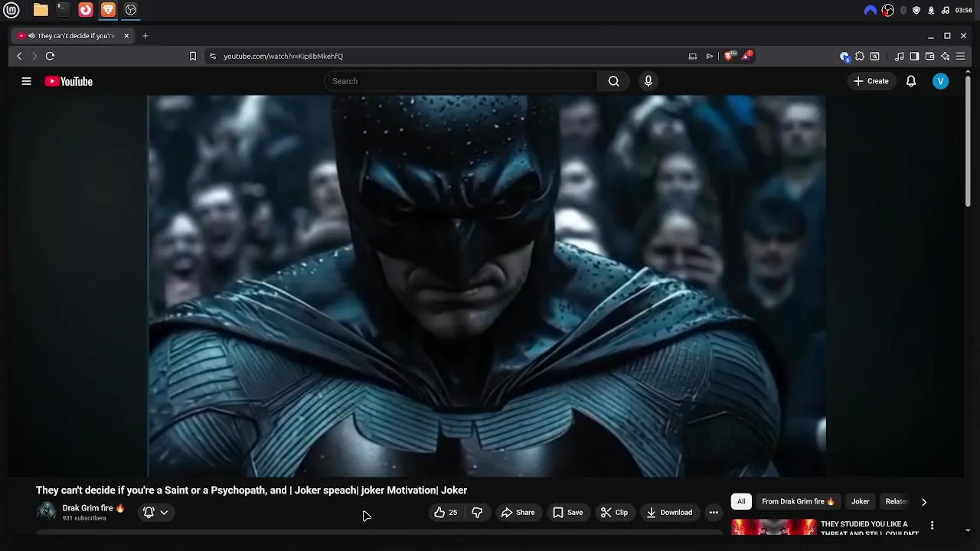This screenshot has width=980, height=551.
Task: Open the OBS tray indicator icon
Action: (887, 10)
